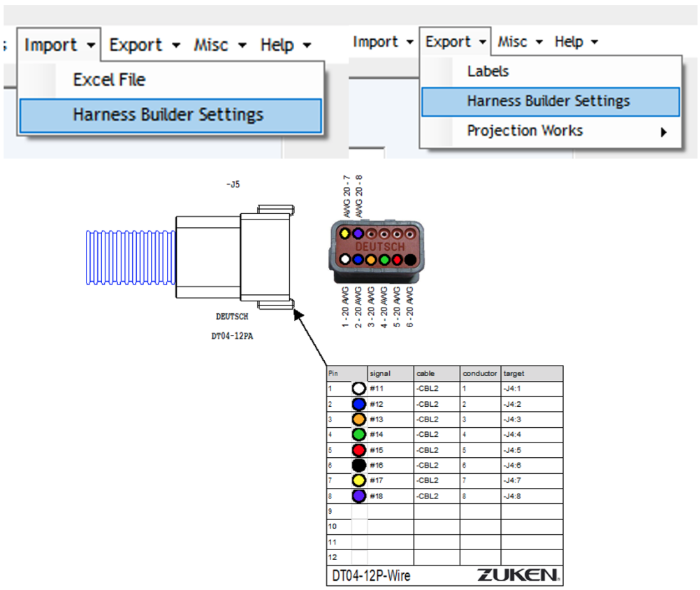Choose Harness Builder Settings under Export

point(550,101)
